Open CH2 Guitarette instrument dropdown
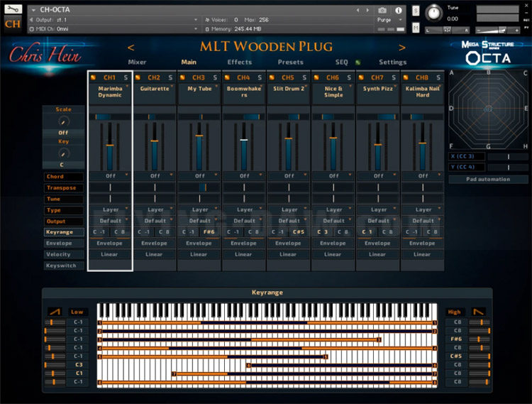The height and width of the screenshot is (404, 532). click(x=155, y=89)
